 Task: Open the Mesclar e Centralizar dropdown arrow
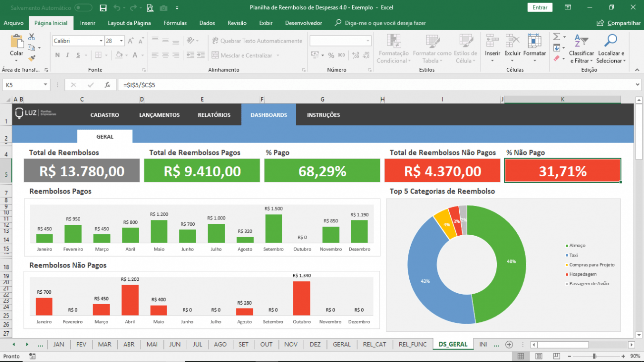(x=278, y=55)
